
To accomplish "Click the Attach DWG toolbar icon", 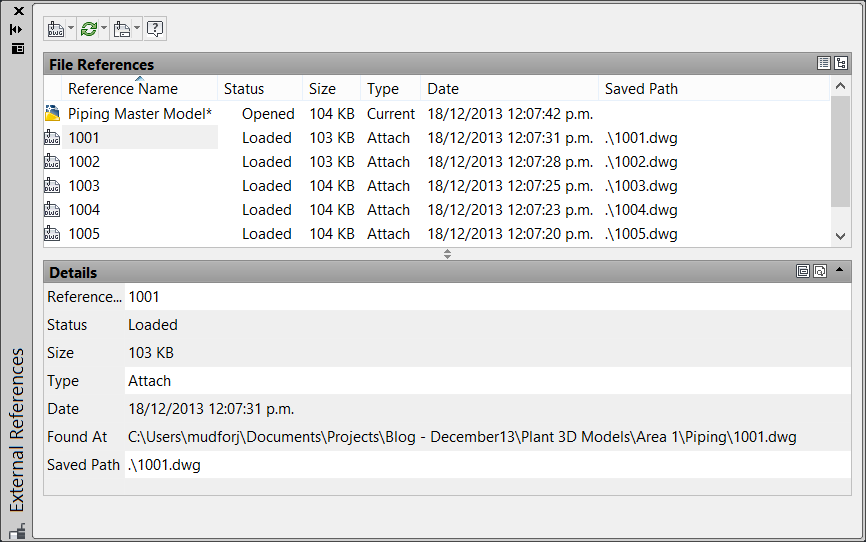I will click(56, 29).
